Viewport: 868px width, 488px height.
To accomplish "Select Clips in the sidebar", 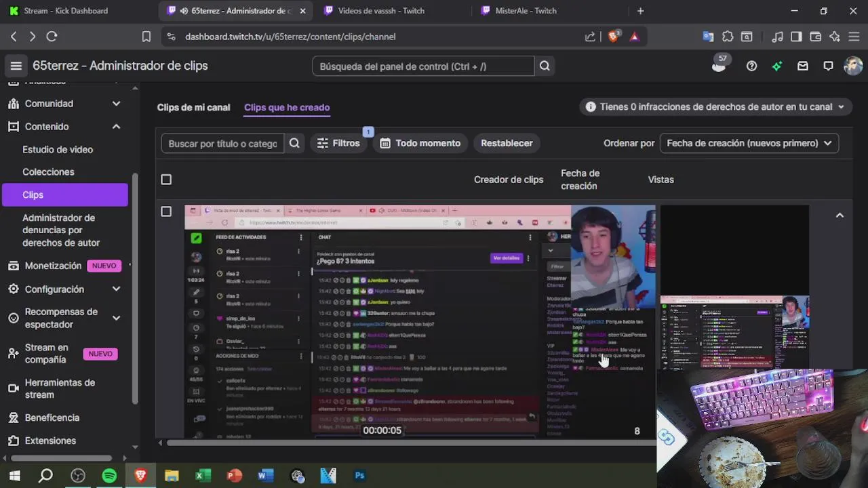I will [65, 195].
